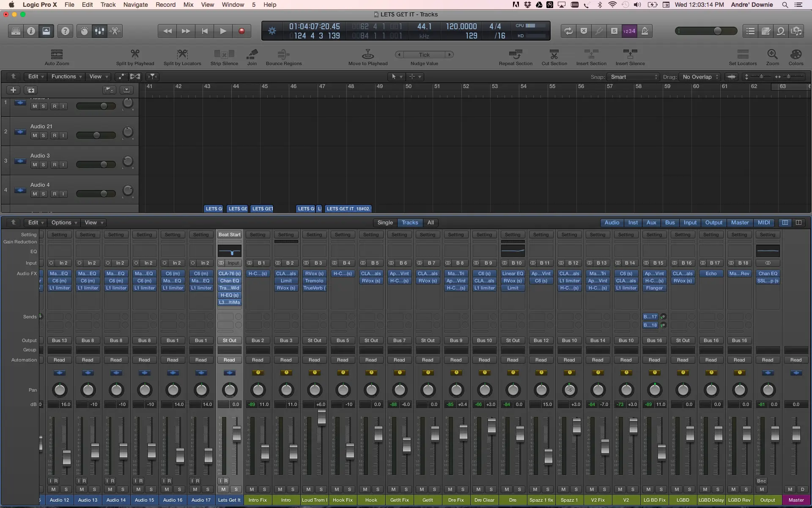Open Nudge Value Tick selector
The image size is (812, 508).
(x=424, y=55)
